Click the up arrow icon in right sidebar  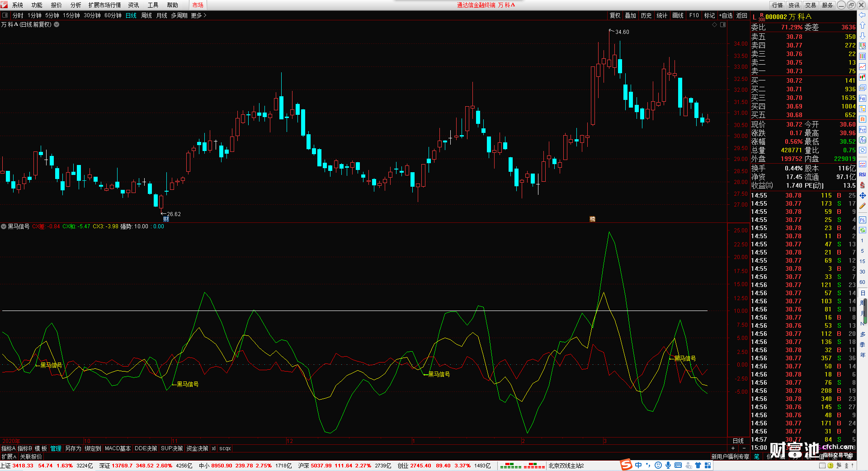pyautogui.click(x=863, y=25)
